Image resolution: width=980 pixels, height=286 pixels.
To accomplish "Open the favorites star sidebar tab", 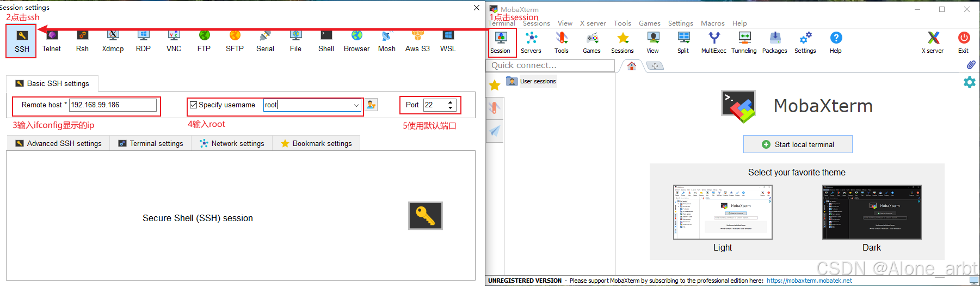I will tap(495, 85).
